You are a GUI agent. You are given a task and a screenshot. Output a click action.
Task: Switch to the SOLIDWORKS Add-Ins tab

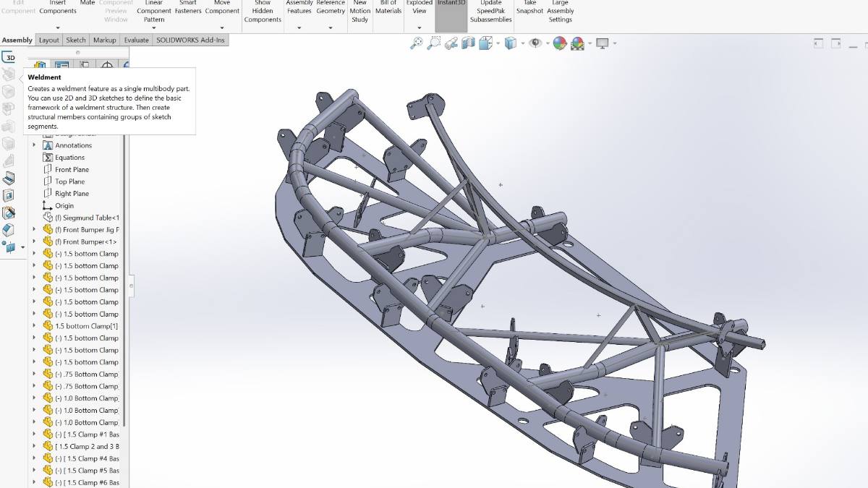(x=191, y=40)
